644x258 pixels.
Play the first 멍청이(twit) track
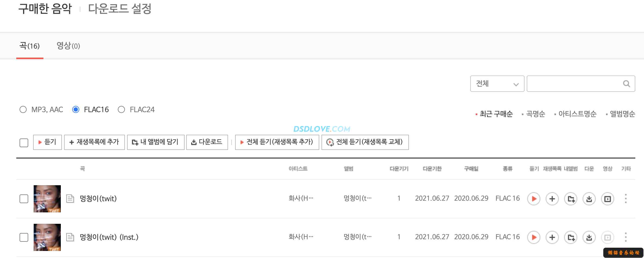(x=533, y=199)
